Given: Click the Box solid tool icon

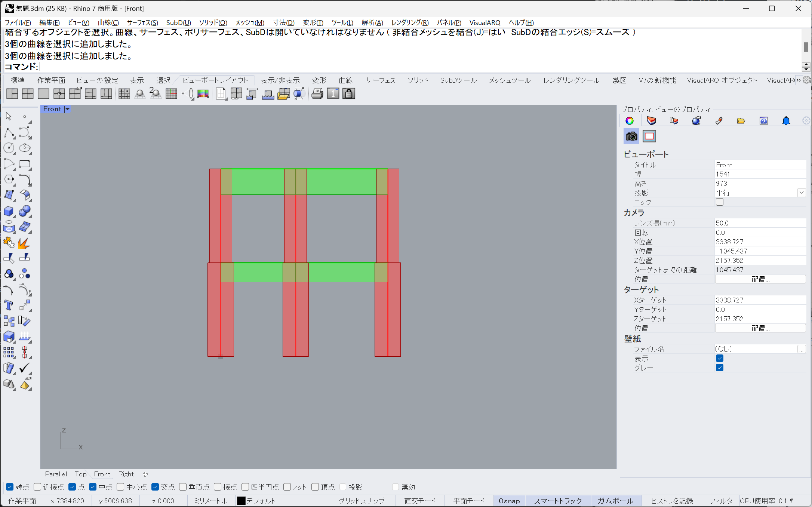Looking at the screenshot, I should coord(9,211).
